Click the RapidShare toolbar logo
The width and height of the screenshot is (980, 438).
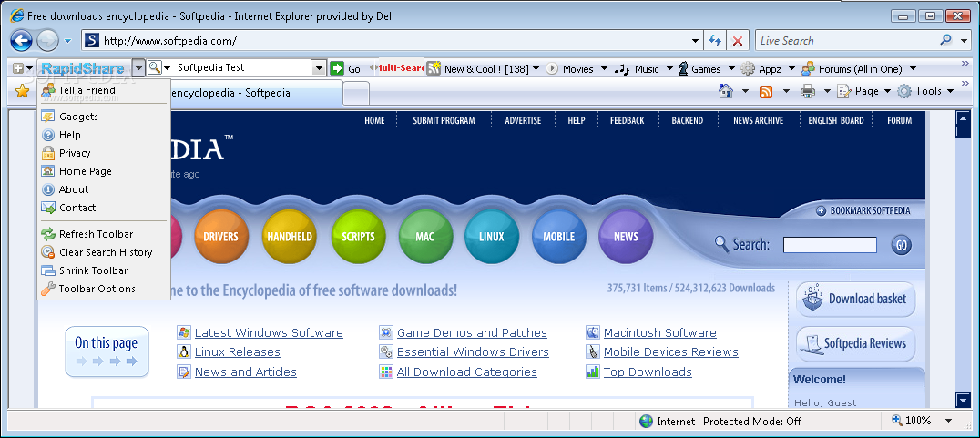pyautogui.click(x=83, y=67)
